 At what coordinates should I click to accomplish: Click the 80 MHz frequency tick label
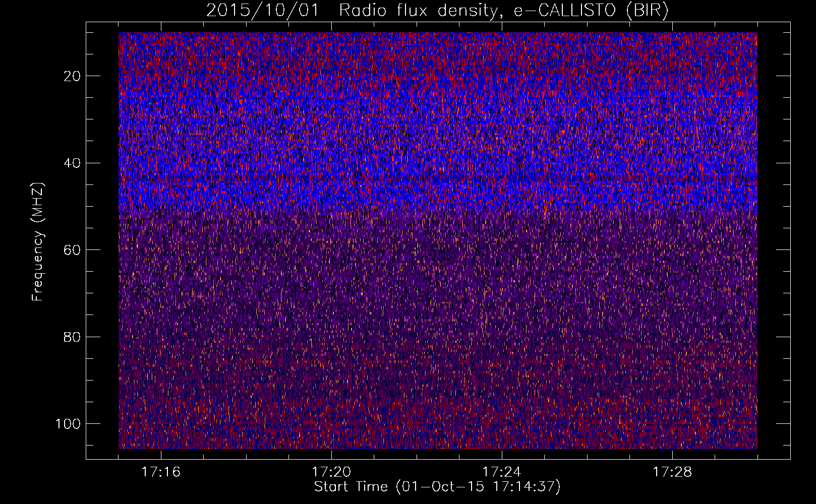73,337
